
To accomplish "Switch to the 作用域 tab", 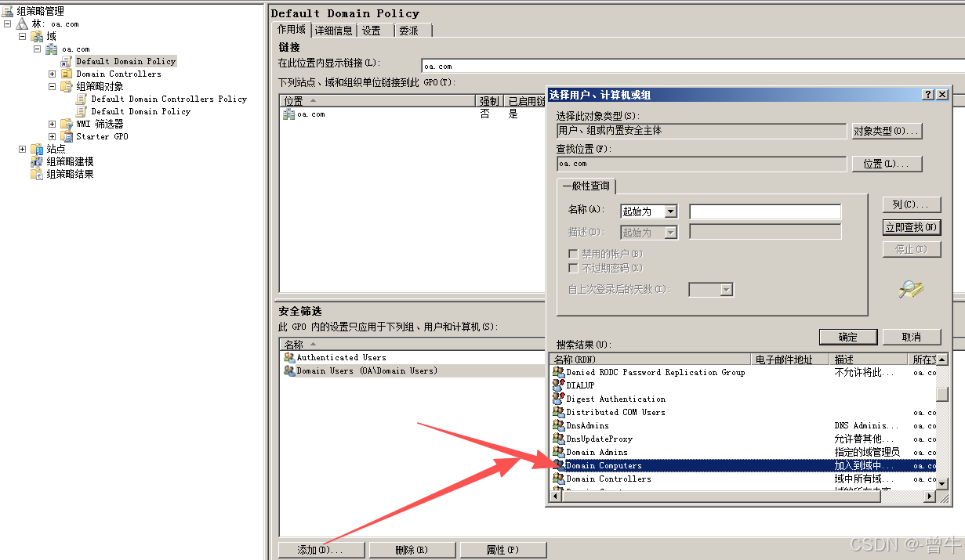I will click(292, 30).
